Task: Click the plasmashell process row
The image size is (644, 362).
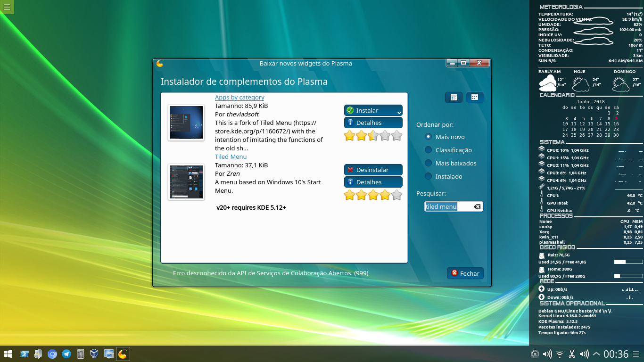Action: click(591, 242)
